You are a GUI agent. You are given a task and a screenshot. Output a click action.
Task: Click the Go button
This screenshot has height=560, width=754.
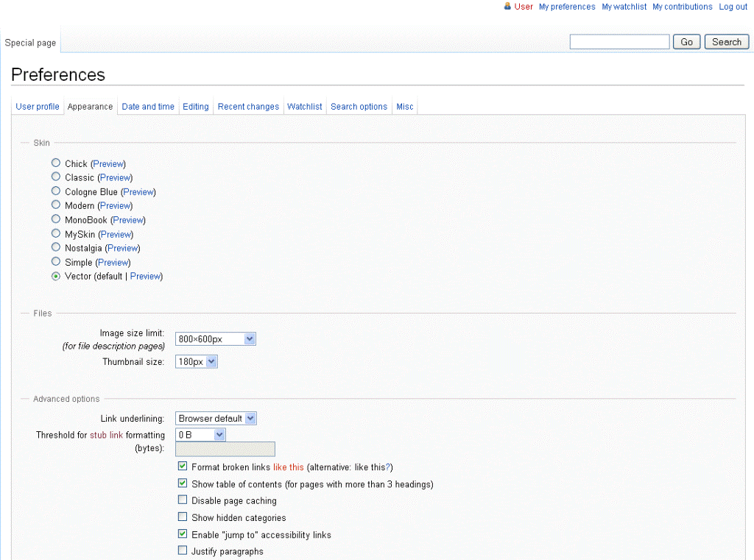click(x=687, y=42)
